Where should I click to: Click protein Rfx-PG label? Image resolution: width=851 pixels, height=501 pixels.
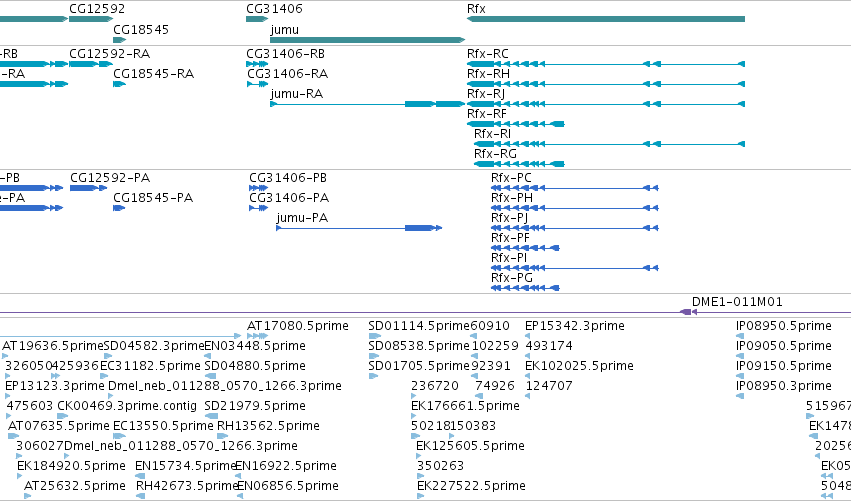point(511,278)
